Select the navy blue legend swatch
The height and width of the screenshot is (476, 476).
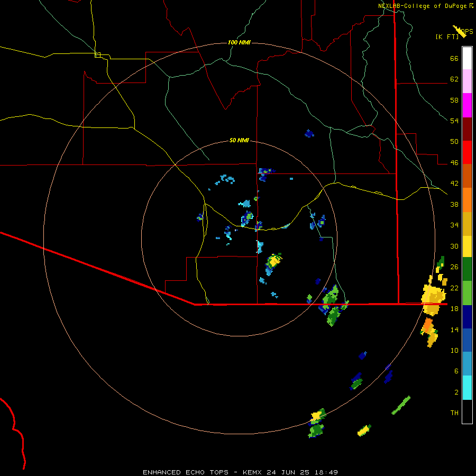pyautogui.click(x=467, y=317)
